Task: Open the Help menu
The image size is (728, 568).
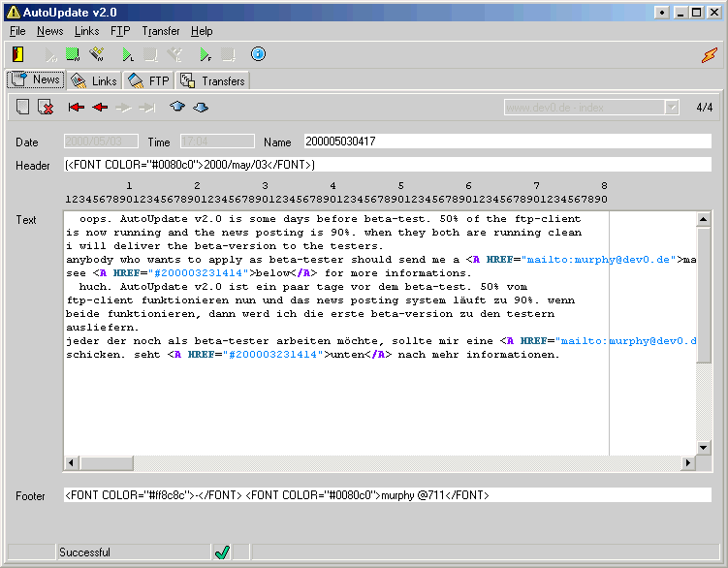Action: (202, 31)
